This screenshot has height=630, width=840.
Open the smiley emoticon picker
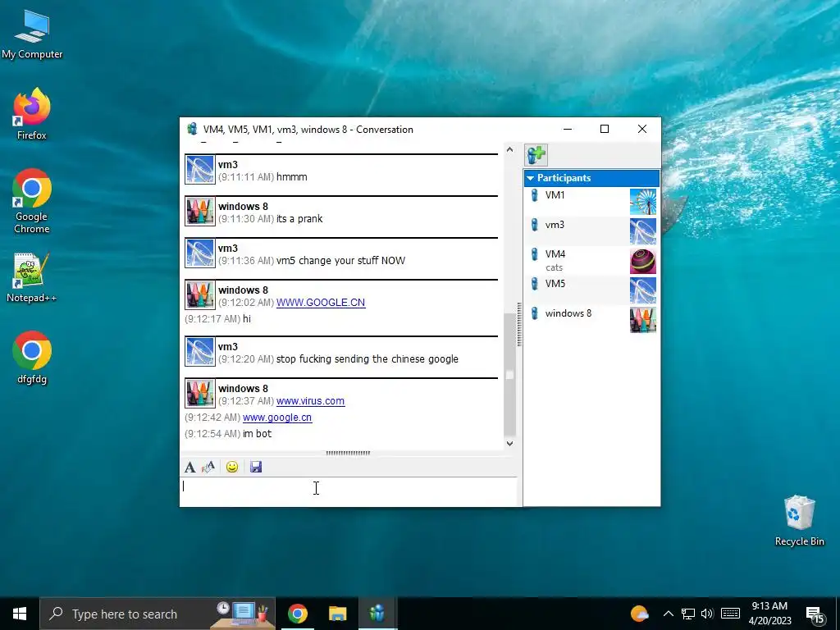click(x=232, y=467)
